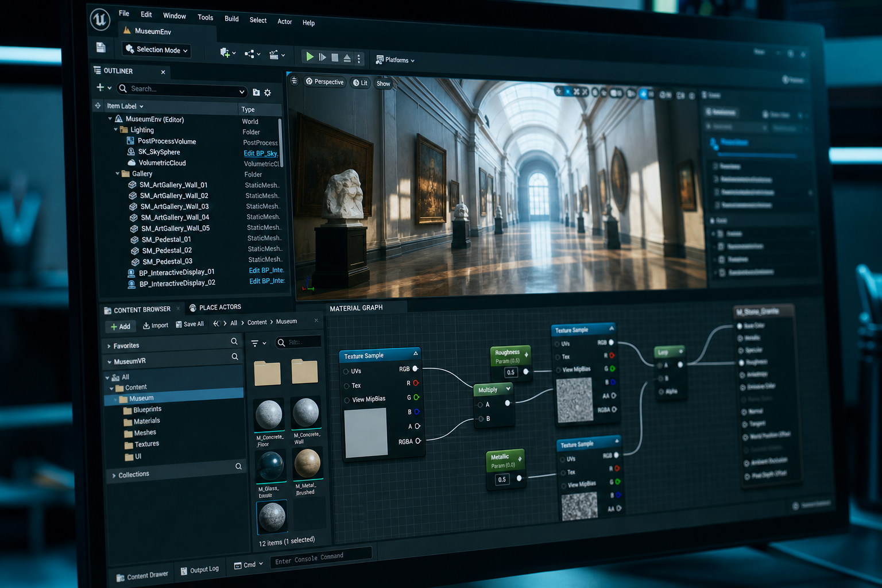Click the Outliner new folder icon

(x=256, y=92)
